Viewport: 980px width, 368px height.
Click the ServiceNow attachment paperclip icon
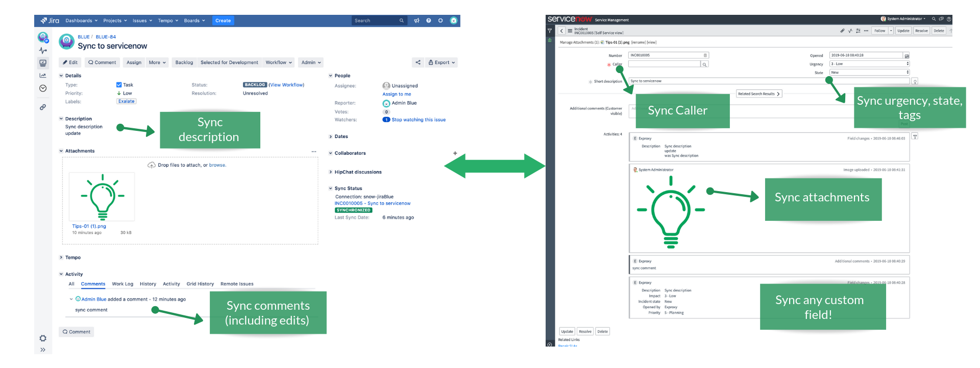point(842,31)
